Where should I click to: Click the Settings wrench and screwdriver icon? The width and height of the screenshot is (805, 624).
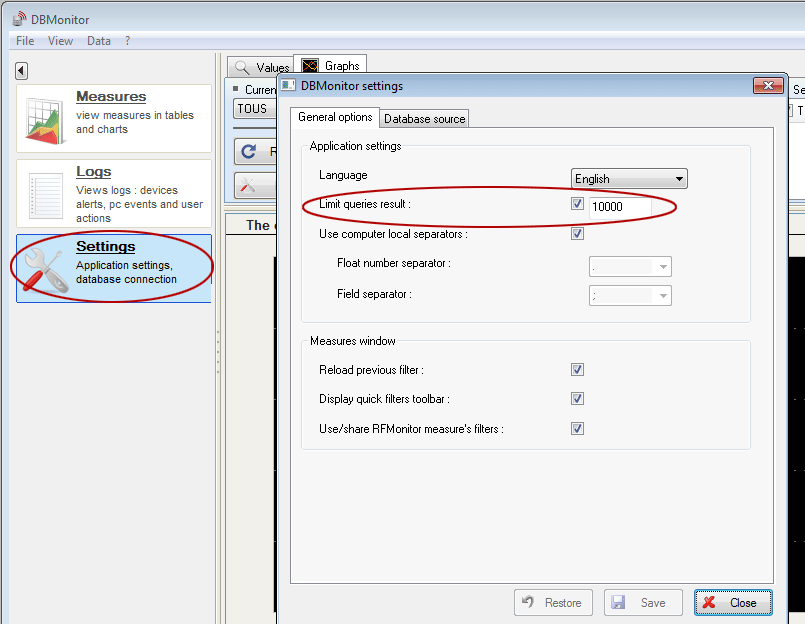[x=46, y=270]
